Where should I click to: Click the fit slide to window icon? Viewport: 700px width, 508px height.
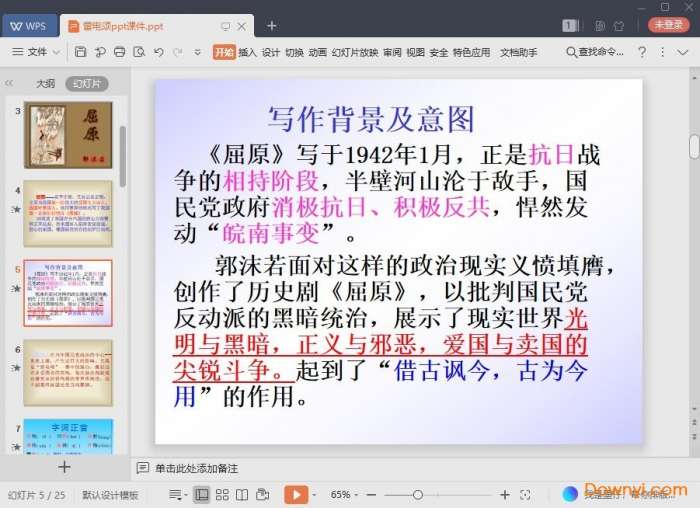pos(525,495)
